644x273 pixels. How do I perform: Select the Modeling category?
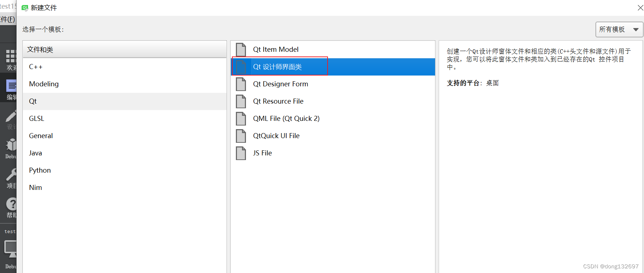pyautogui.click(x=124, y=84)
